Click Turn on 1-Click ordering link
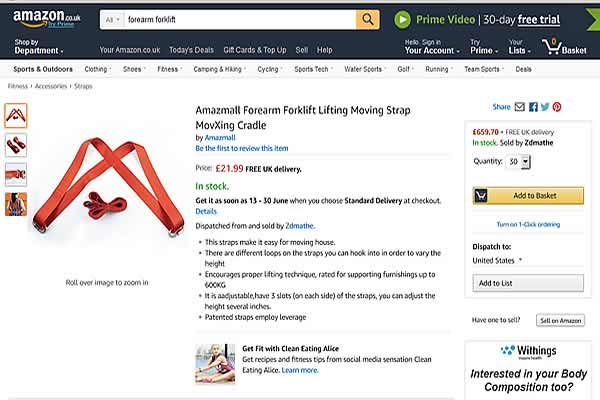The height and width of the screenshot is (400, 600). click(528, 224)
